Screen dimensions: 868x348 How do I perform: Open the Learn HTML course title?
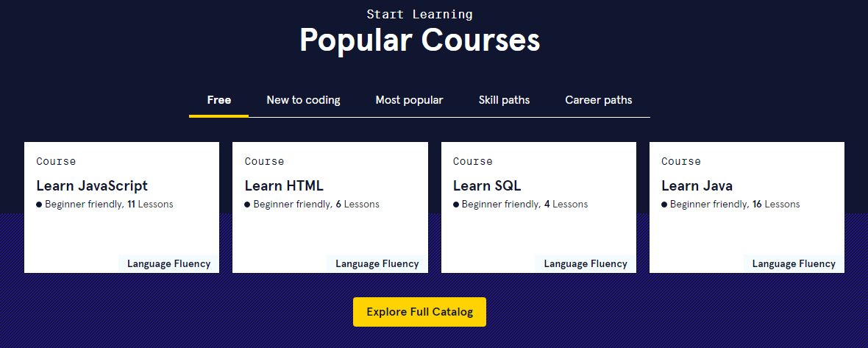pos(284,186)
